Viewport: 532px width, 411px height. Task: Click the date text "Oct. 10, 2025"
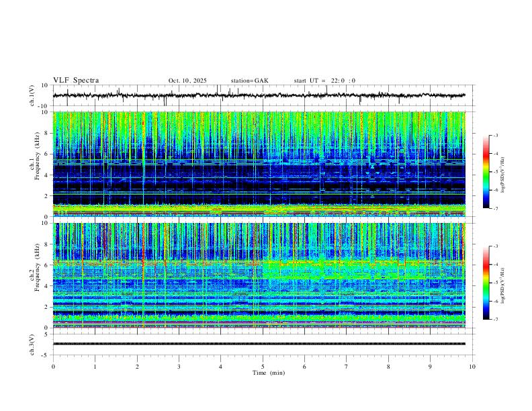(x=187, y=81)
